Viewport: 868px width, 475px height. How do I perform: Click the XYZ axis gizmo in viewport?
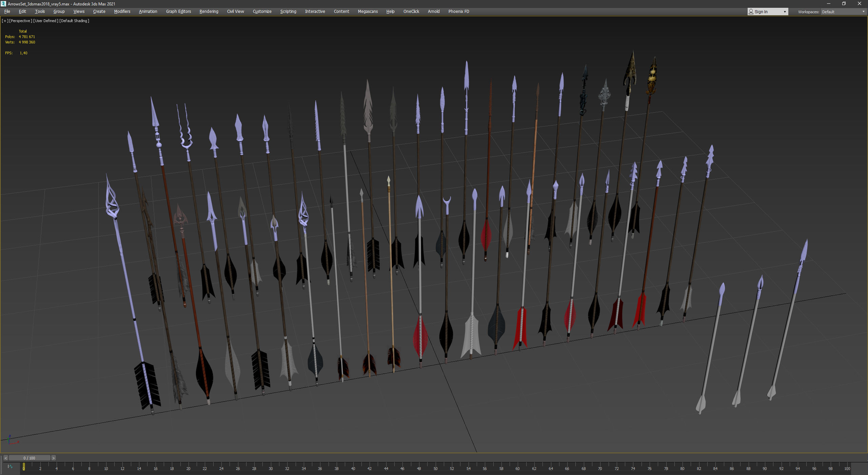coord(10,440)
